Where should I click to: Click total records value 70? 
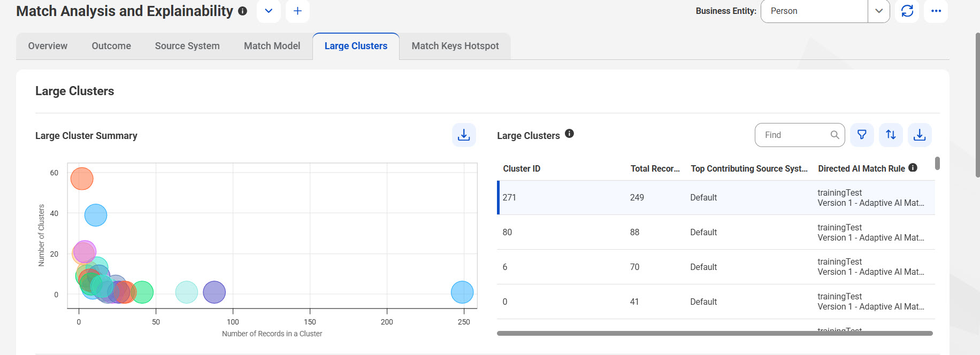634,267
